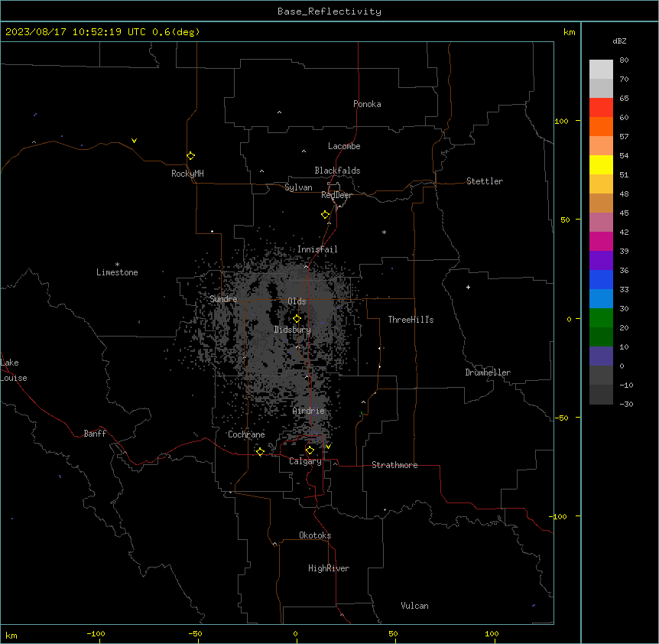The height and width of the screenshot is (644, 659).
Task: Click the yellow diamond marker south of RedDeer
Action: (326, 215)
